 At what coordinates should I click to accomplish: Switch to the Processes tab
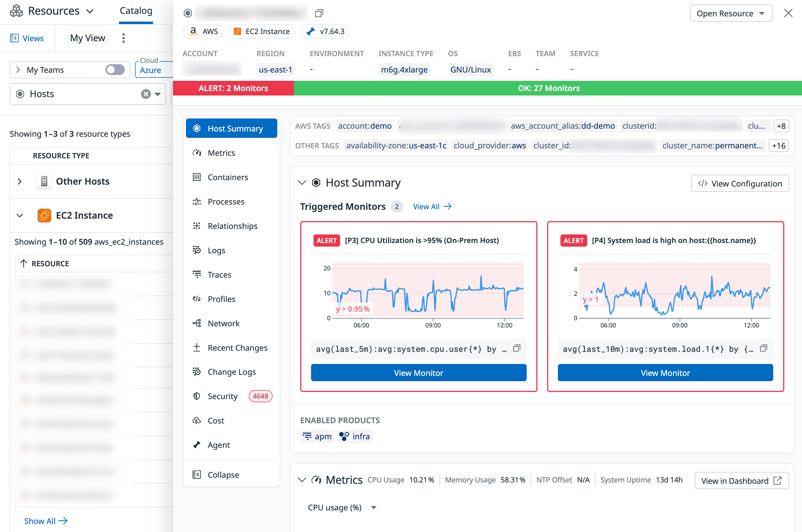pyautogui.click(x=226, y=202)
